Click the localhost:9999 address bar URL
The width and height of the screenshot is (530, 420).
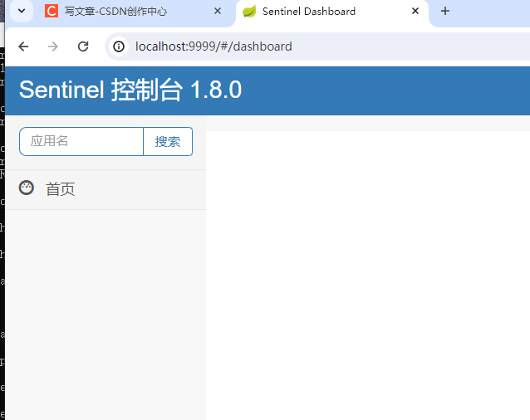click(x=213, y=46)
